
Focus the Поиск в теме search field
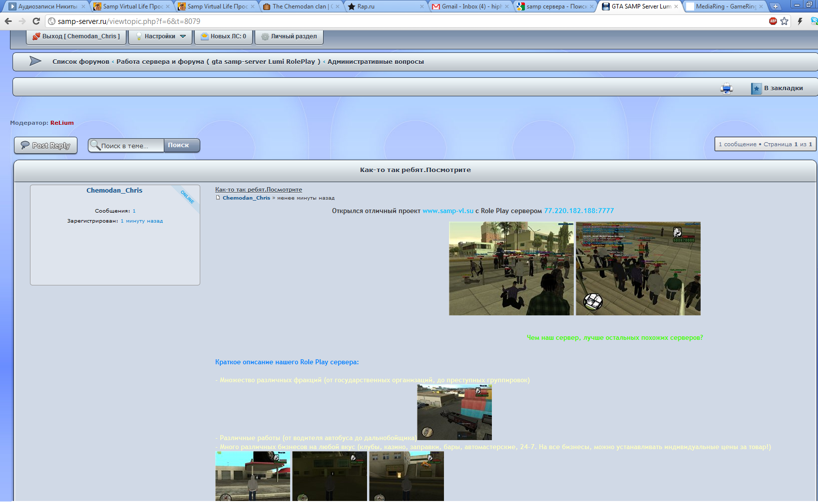126,145
